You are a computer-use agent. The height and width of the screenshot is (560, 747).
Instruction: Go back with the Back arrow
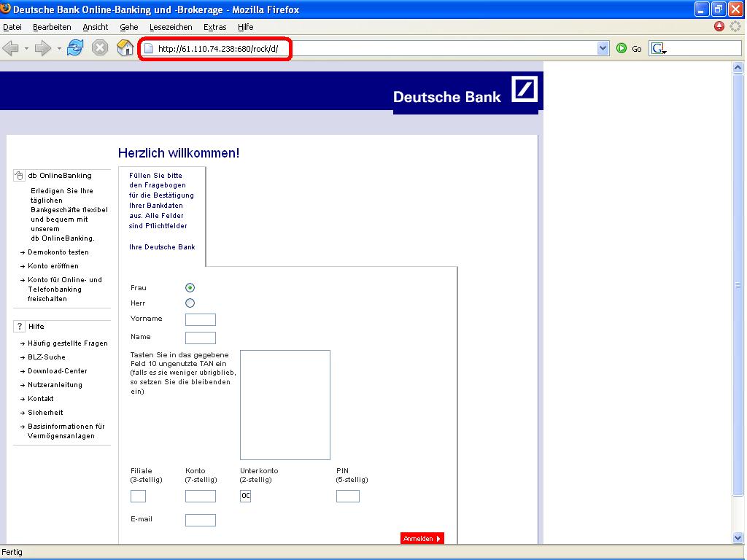pos(10,48)
